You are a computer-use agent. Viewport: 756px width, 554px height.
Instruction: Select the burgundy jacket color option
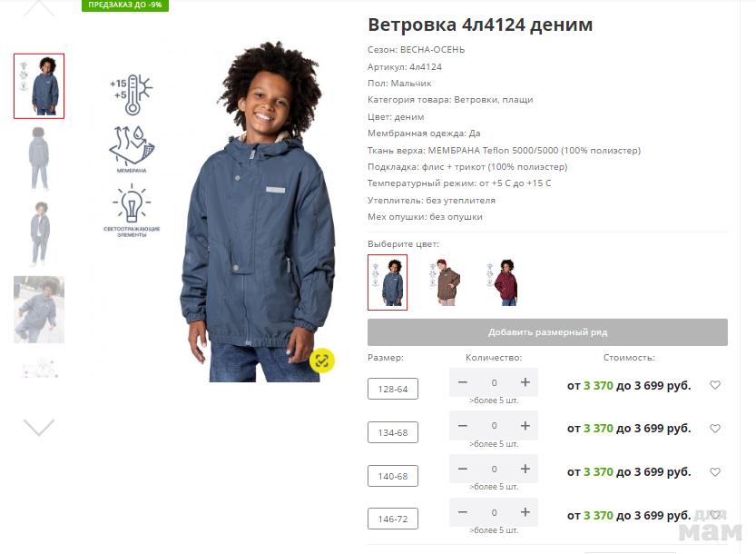[504, 282]
